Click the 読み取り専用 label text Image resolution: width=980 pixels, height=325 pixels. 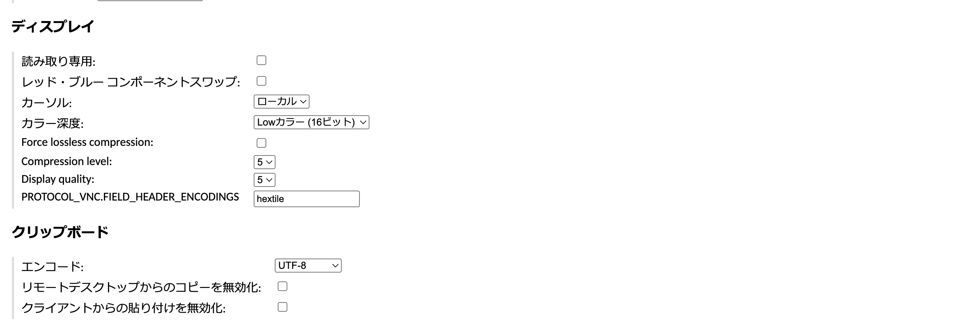coord(58,61)
